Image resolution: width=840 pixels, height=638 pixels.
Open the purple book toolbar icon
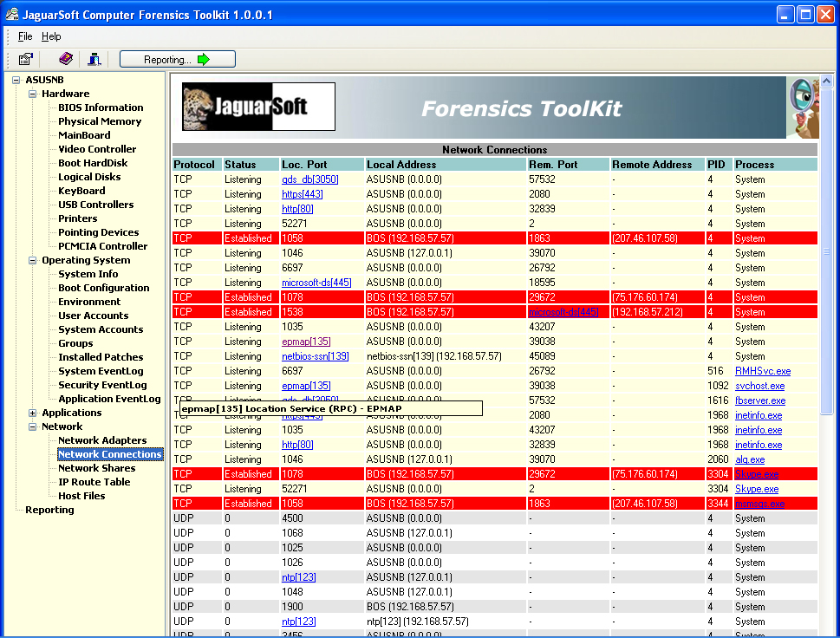(x=65, y=59)
